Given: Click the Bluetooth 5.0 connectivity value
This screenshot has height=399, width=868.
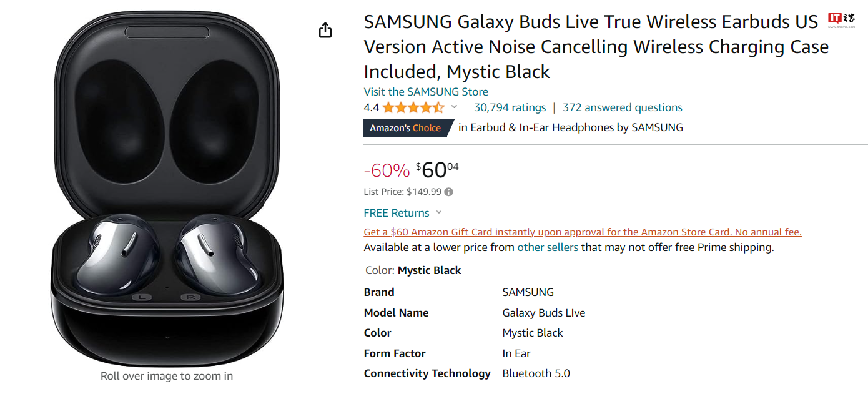Looking at the screenshot, I should [x=536, y=373].
